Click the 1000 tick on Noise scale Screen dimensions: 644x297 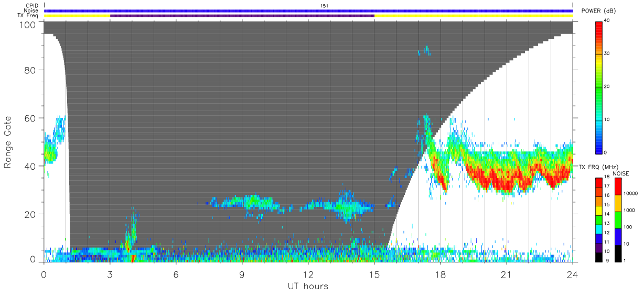point(630,210)
